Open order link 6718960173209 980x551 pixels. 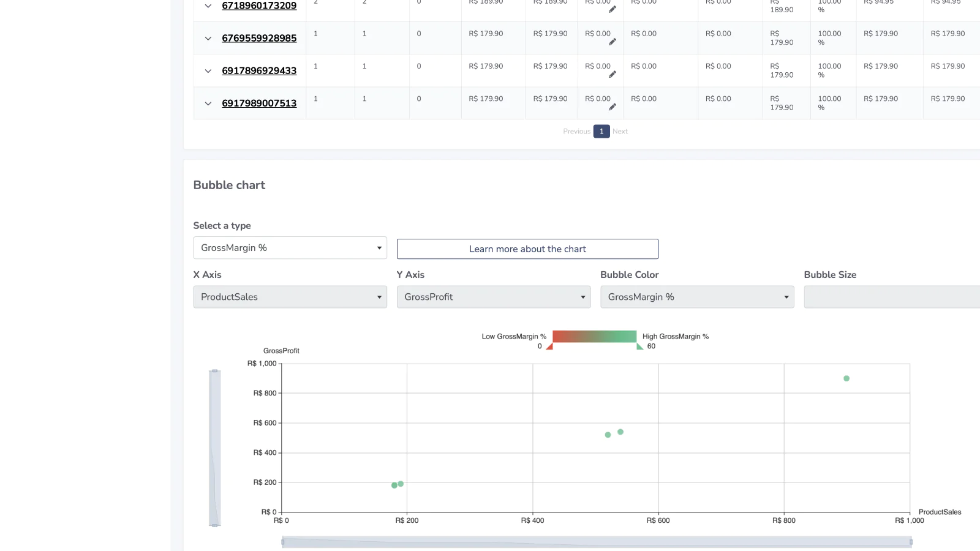click(259, 6)
